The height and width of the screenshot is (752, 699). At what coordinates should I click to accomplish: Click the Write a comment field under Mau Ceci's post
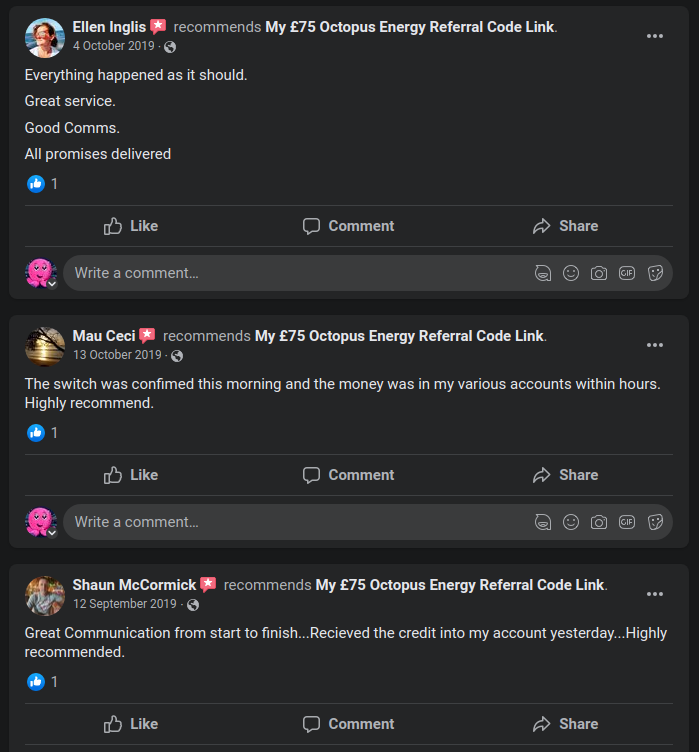tap(290, 522)
